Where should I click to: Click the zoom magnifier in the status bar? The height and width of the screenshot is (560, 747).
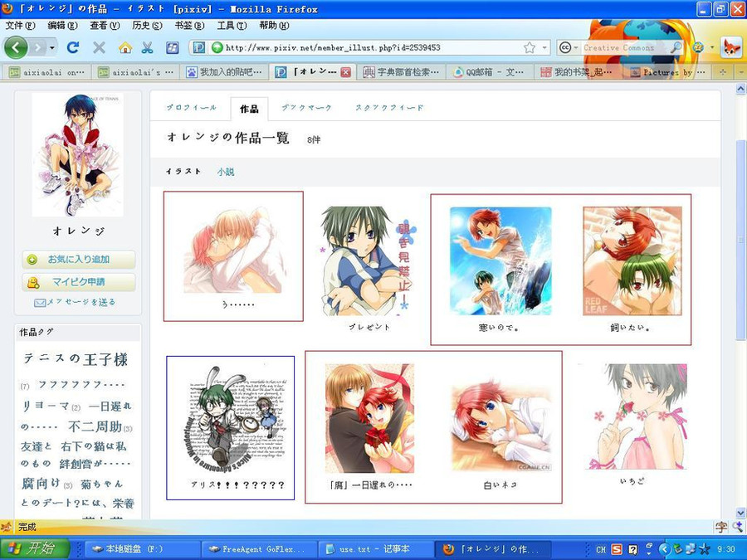click(x=738, y=526)
